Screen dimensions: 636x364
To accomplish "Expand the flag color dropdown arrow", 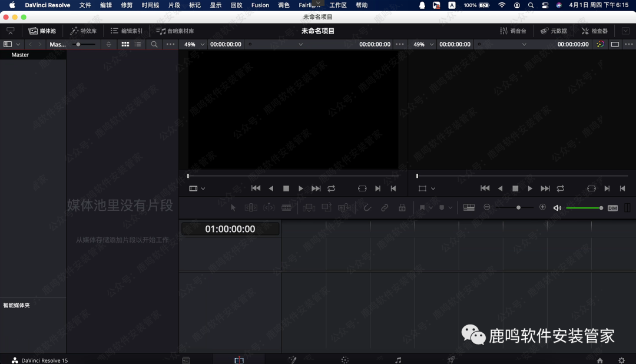I will coord(431,208).
